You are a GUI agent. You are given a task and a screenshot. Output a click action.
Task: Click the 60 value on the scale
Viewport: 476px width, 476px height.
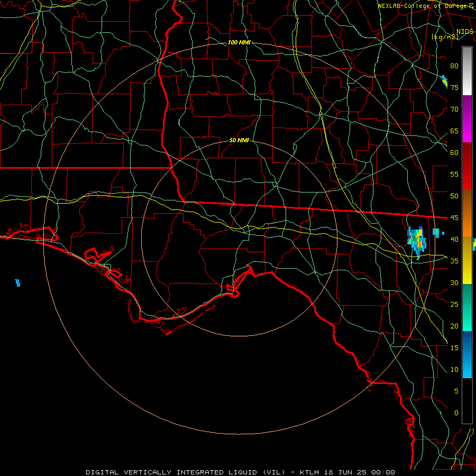[454, 153]
